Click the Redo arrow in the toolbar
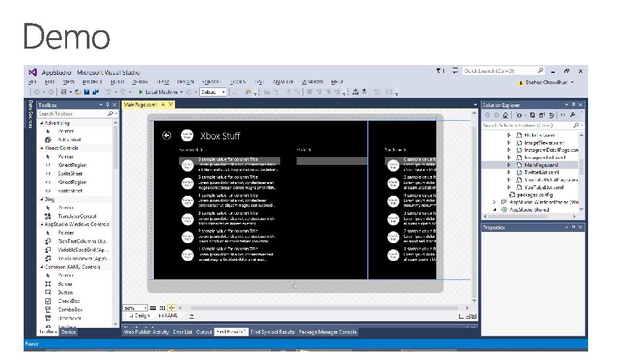Viewport: 644px width, 362px height. click(x=122, y=92)
